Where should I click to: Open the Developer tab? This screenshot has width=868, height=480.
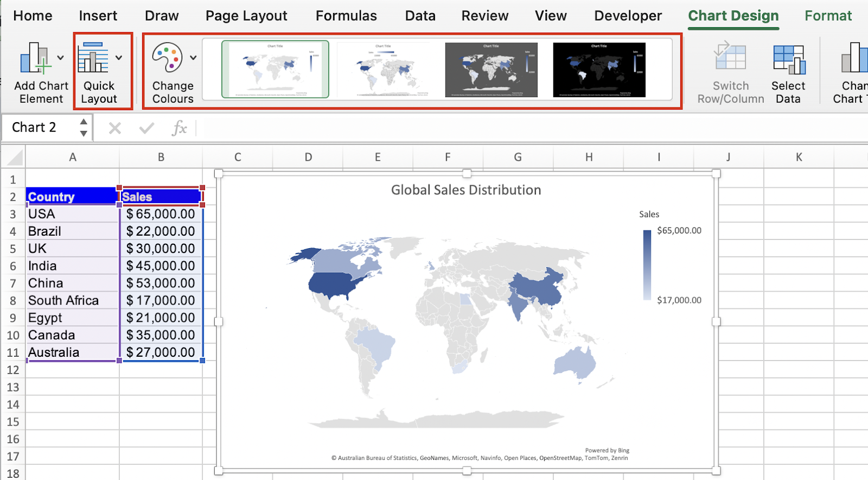[628, 16]
